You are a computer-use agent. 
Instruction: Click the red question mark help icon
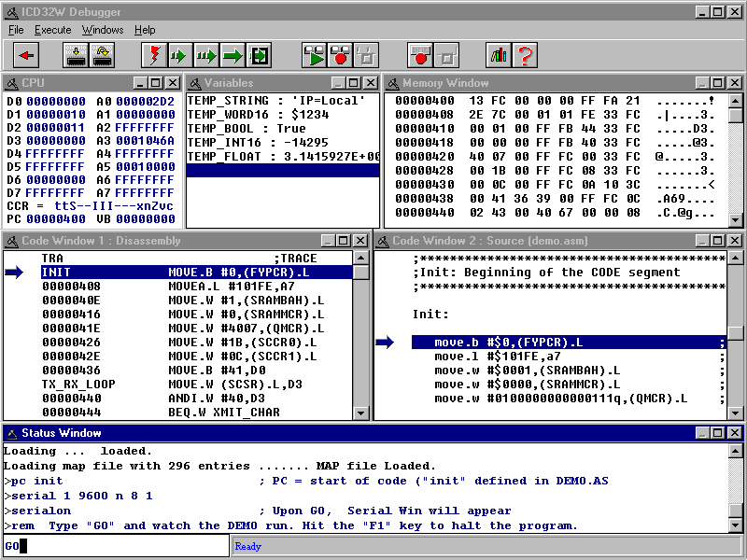525,55
